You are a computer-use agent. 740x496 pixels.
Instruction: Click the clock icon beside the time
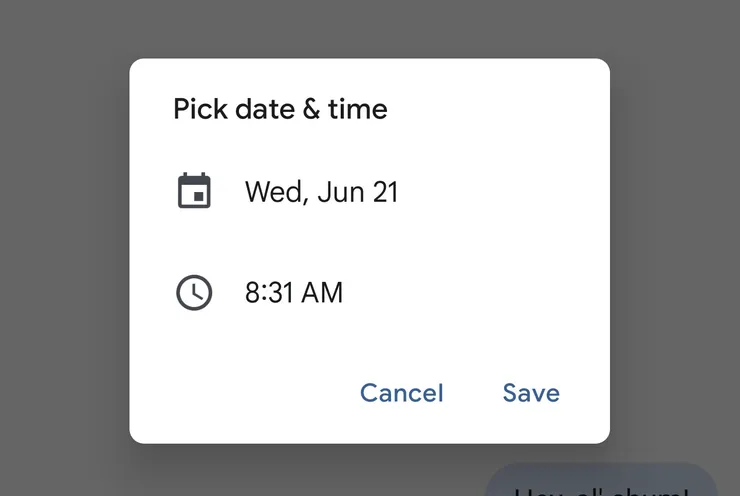coord(194,292)
